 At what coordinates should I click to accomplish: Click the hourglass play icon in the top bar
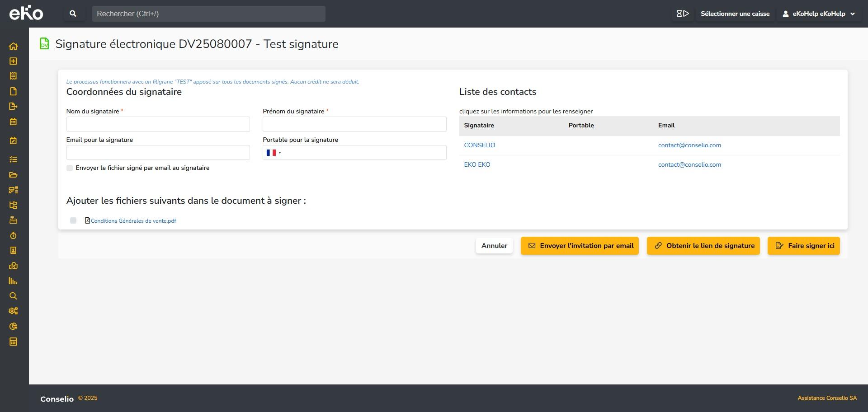click(682, 14)
